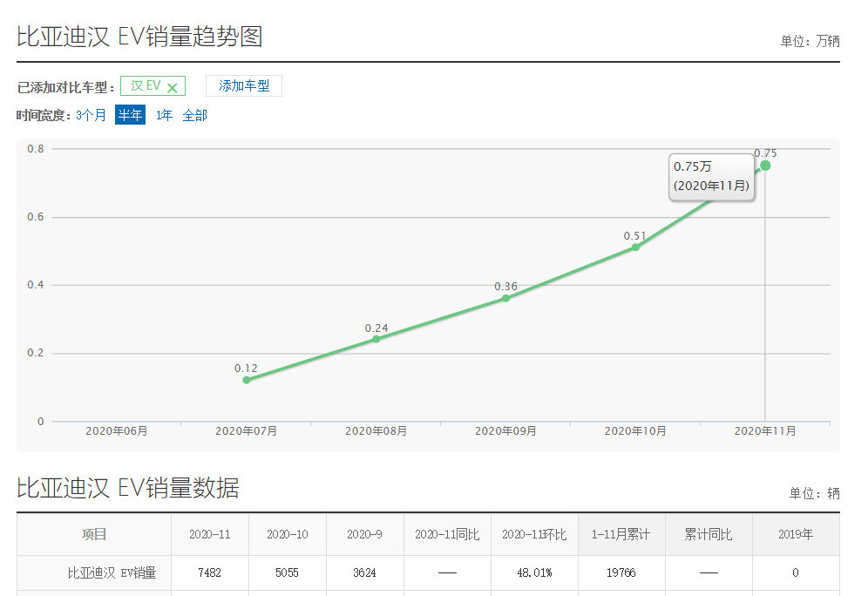The height and width of the screenshot is (596, 868).
Task: Click the 3624 sales cell
Action: (365, 572)
